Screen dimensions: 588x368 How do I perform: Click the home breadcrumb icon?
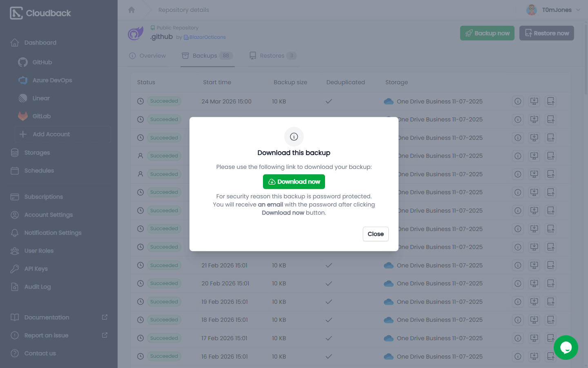click(131, 10)
